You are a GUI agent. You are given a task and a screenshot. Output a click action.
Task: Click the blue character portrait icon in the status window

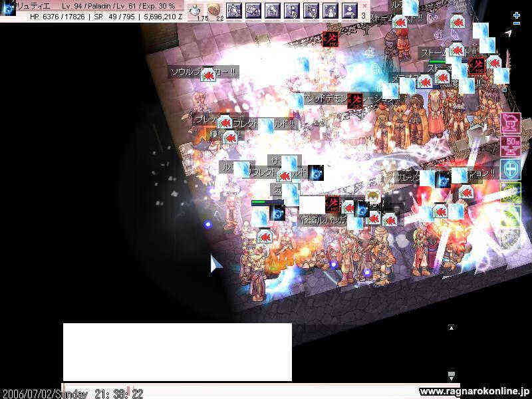[7, 8]
